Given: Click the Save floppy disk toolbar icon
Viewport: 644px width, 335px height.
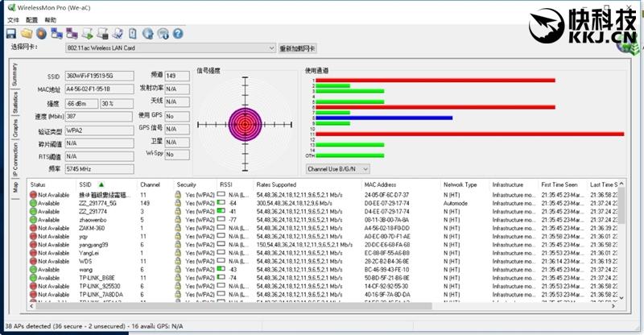Looking at the screenshot, I should coord(10,34).
